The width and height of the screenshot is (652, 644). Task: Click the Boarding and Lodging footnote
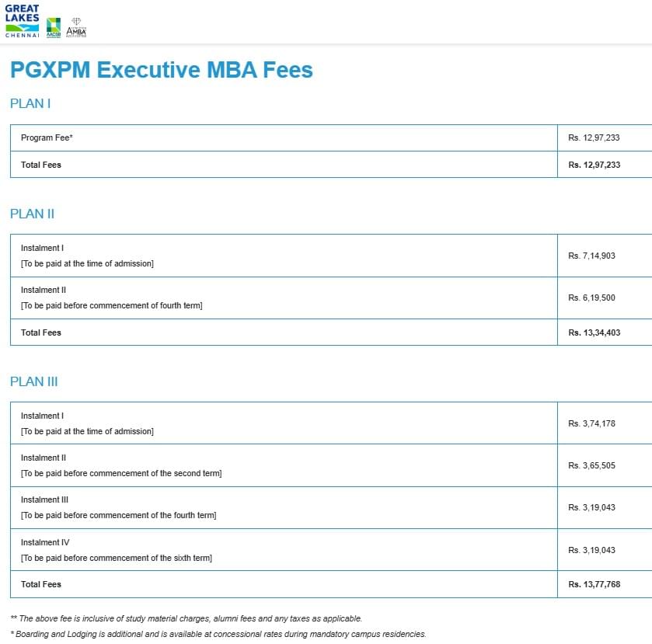(x=218, y=634)
